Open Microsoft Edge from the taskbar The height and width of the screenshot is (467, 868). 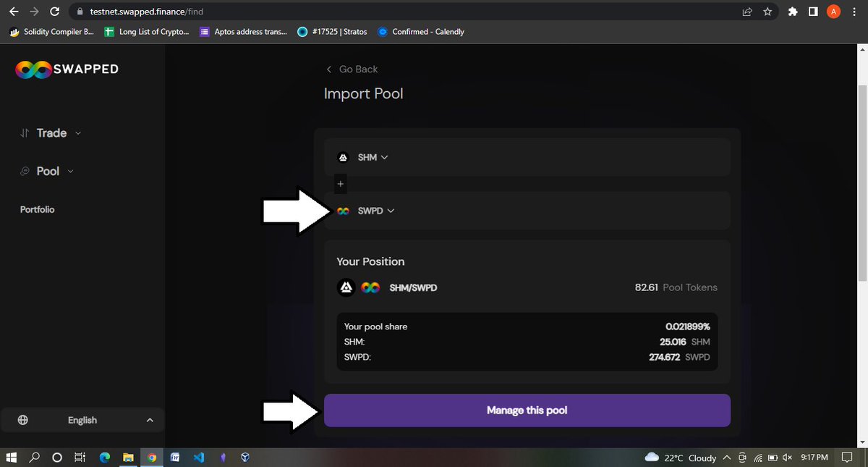[x=104, y=458]
